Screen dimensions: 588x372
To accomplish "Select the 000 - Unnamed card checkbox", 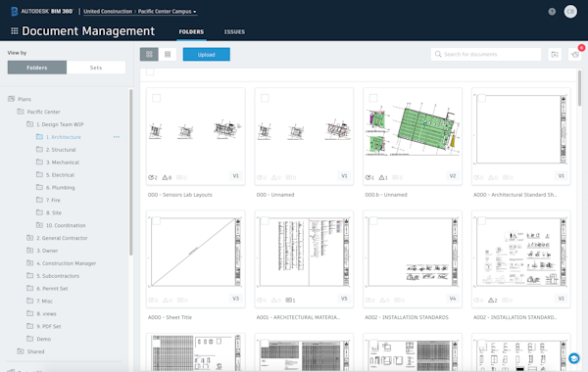I will tap(265, 98).
